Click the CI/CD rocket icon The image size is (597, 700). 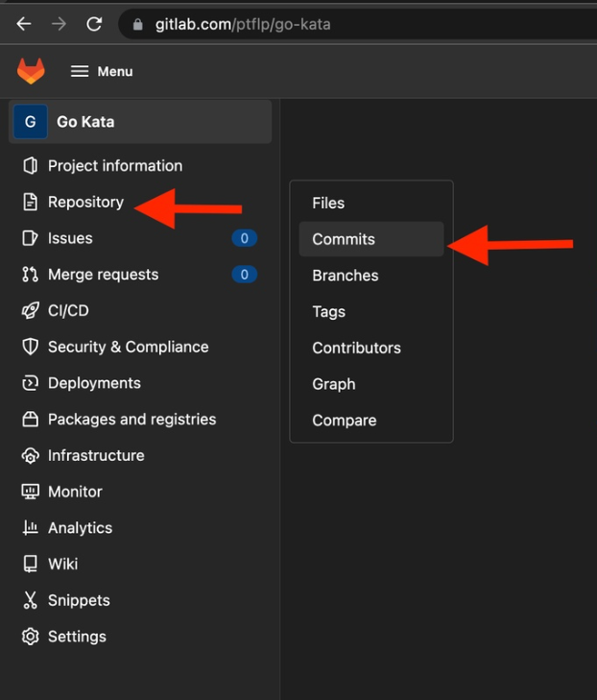30,311
